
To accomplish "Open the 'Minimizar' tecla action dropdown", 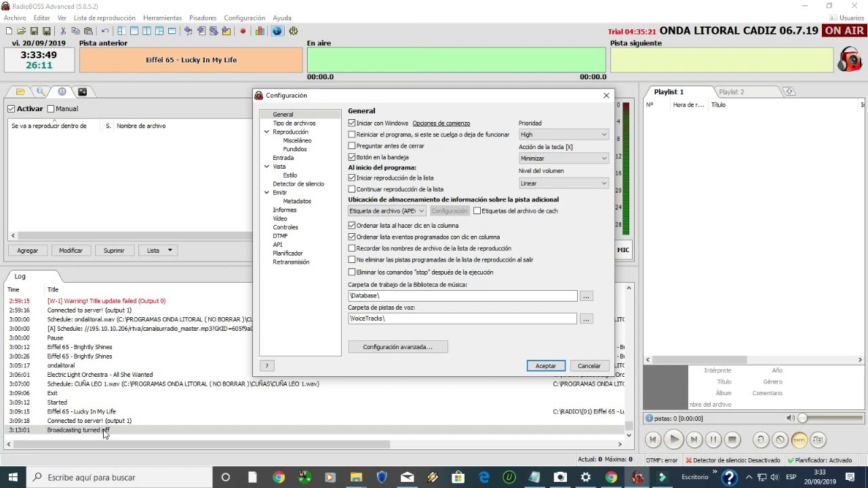I will point(564,159).
